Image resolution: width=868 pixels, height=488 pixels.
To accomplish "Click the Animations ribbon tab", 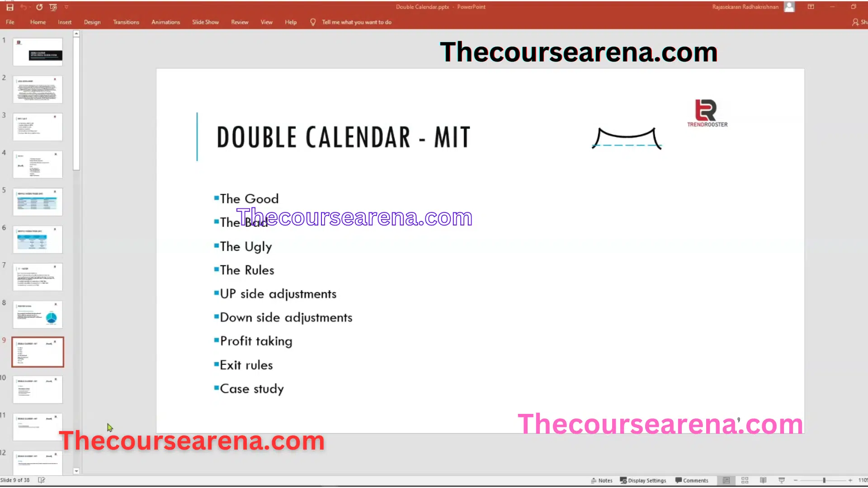I will 166,22.
